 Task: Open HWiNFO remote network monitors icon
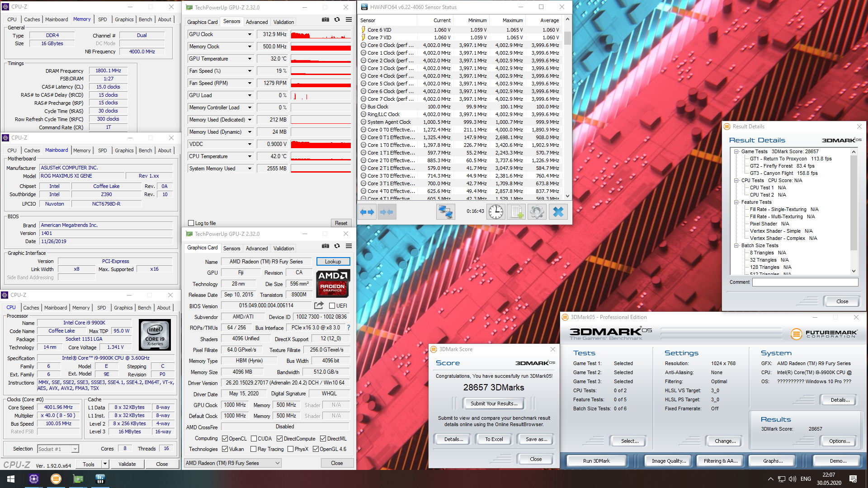click(x=445, y=212)
